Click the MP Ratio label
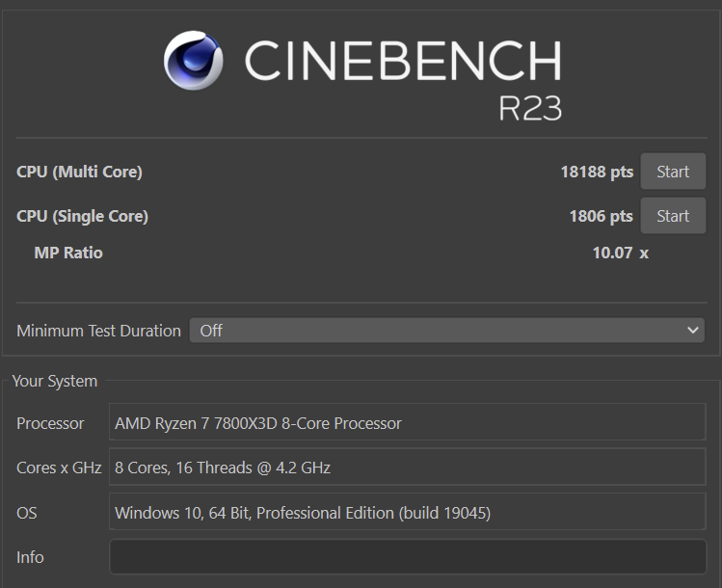The height and width of the screenshot is (588, 722). click(68, 253)
